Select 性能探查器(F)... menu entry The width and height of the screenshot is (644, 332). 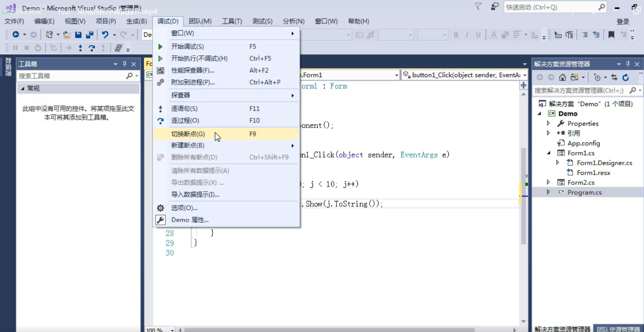[227, 70]
